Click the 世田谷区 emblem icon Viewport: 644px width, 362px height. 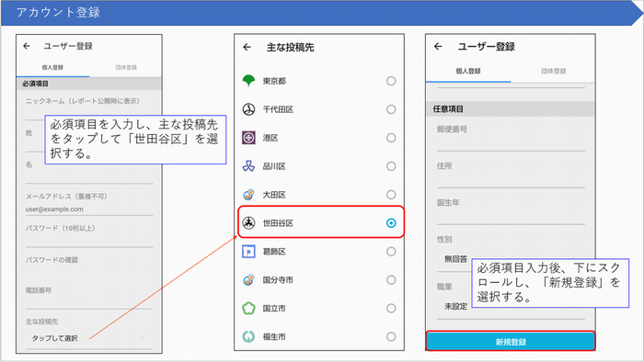click(x=248, y=222)
